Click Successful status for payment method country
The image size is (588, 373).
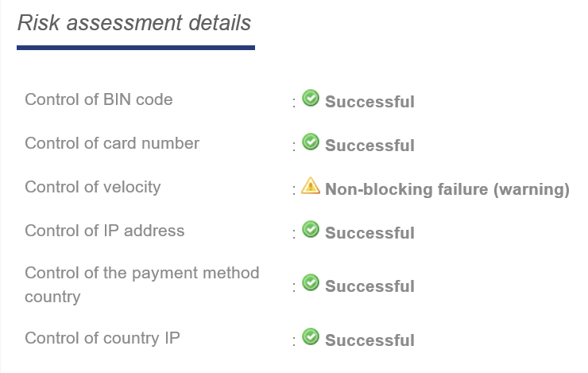pyautogui.click(x=369, y=286)
